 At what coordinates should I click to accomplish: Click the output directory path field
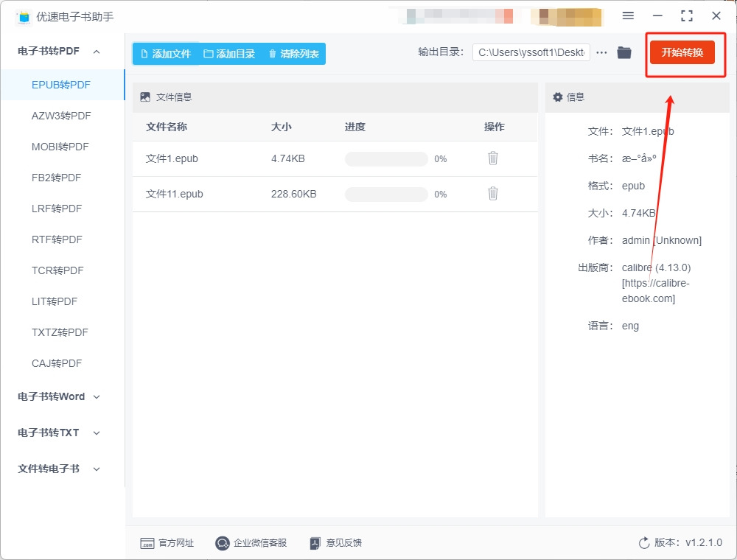click(531, 52)
